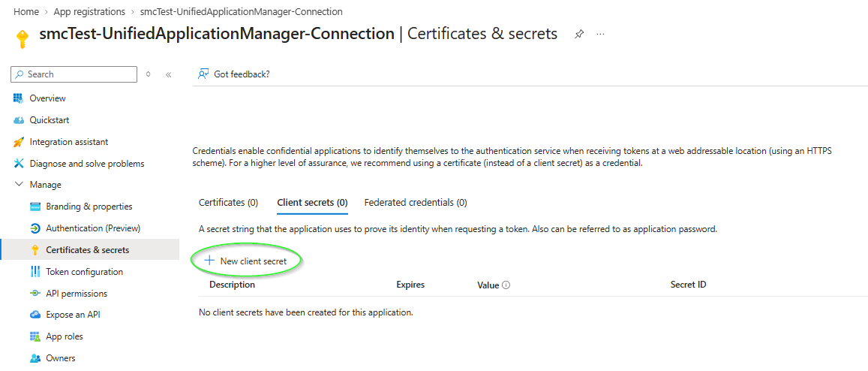Click the feedback person icon
This screenshot has width=868, height=371.
203,74
